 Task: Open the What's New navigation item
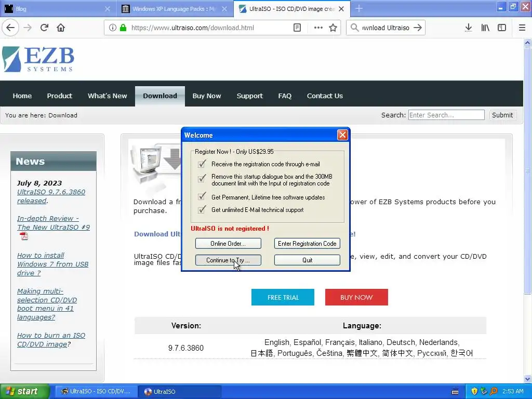click(x=107, y=96)
